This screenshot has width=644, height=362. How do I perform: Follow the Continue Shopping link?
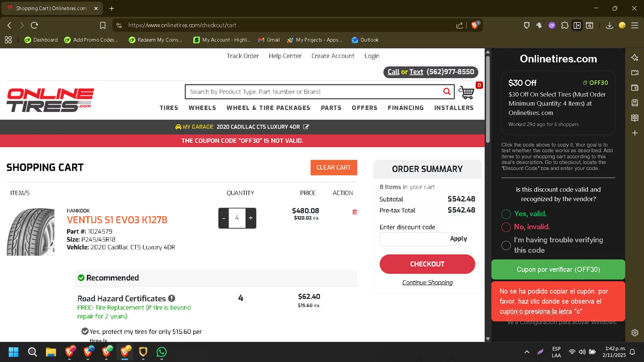click(x=427, y=282)
